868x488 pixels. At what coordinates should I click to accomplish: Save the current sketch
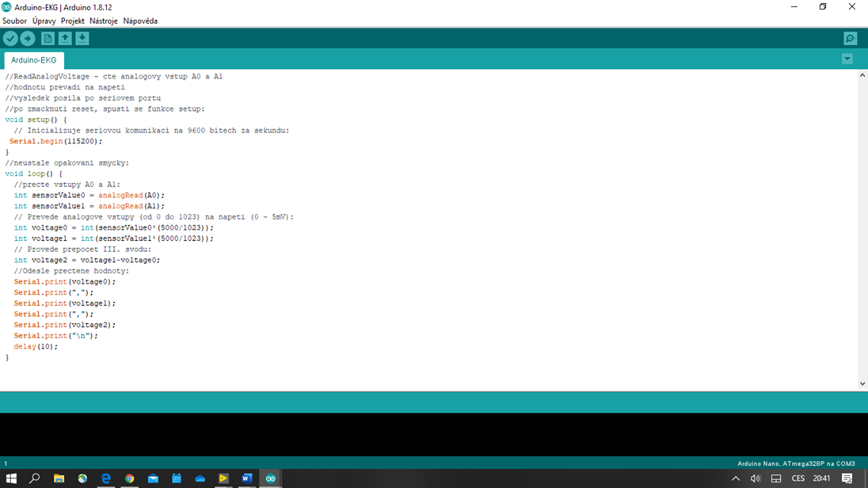point(82,38)
